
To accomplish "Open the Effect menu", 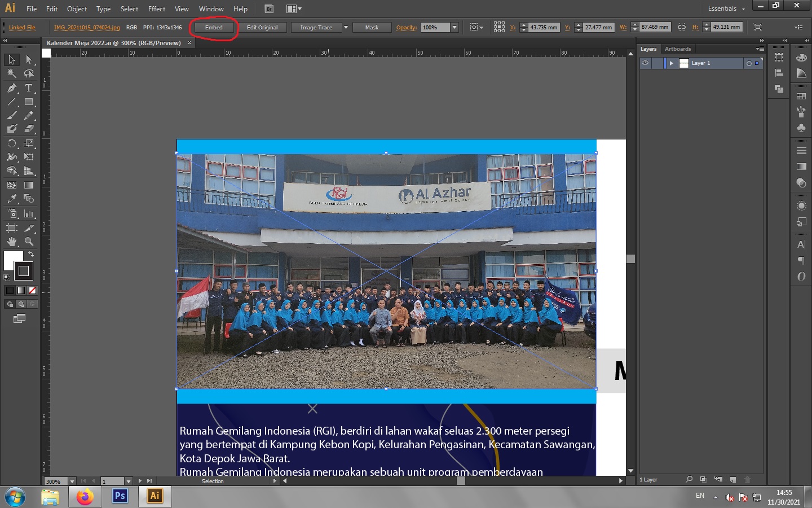I will [x=157, y=9].
